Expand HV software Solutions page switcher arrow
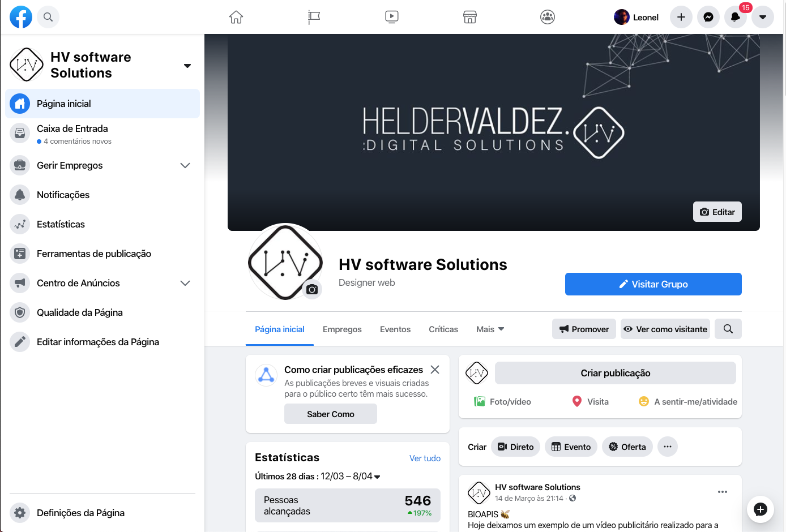 pos(187,66)
